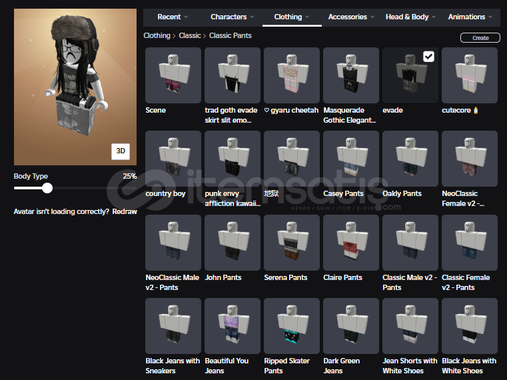Image resolution: width=507 pixels, height=380 pixels.
Task: Pick the Serena Pants item
Action: click(x=292, y=243)
